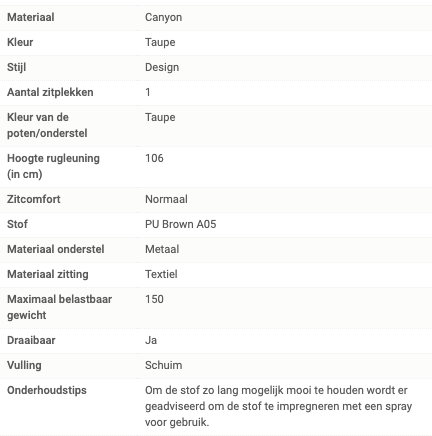Click the Maximaal belastbaar gewicht label
The height and width of the screenshot is (436, 432).
(59, 307)
